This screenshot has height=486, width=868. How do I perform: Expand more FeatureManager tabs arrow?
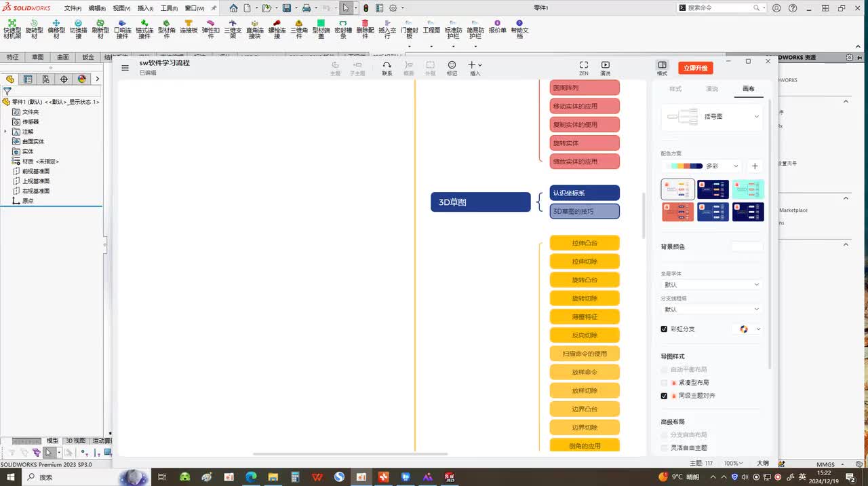97,79
